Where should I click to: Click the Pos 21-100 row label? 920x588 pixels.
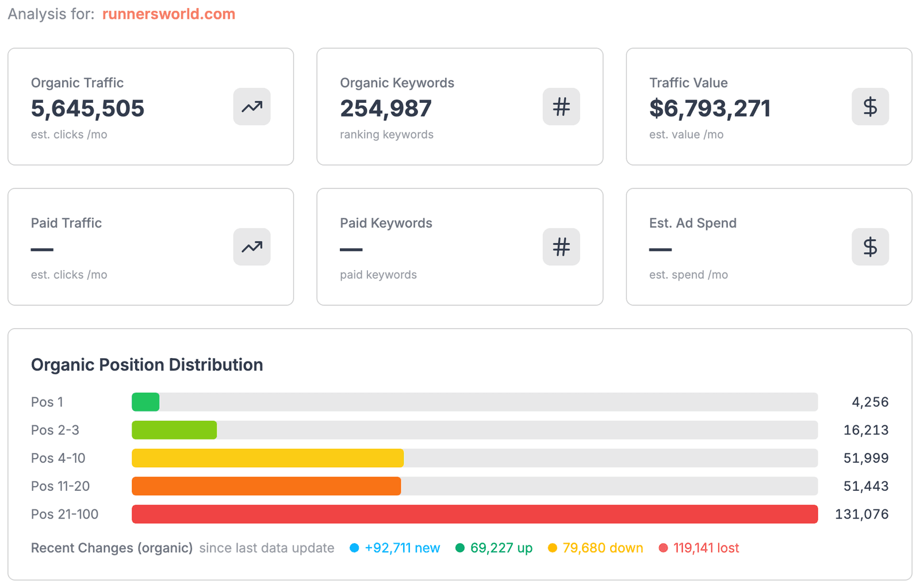(x=64, y=514)
